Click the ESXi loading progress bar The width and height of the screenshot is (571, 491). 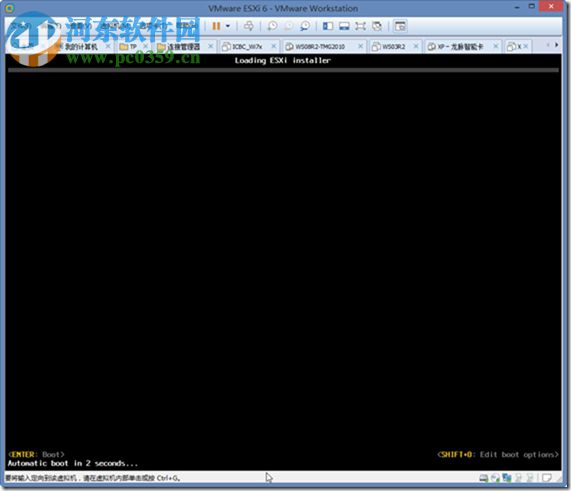[x=283, y=70]
